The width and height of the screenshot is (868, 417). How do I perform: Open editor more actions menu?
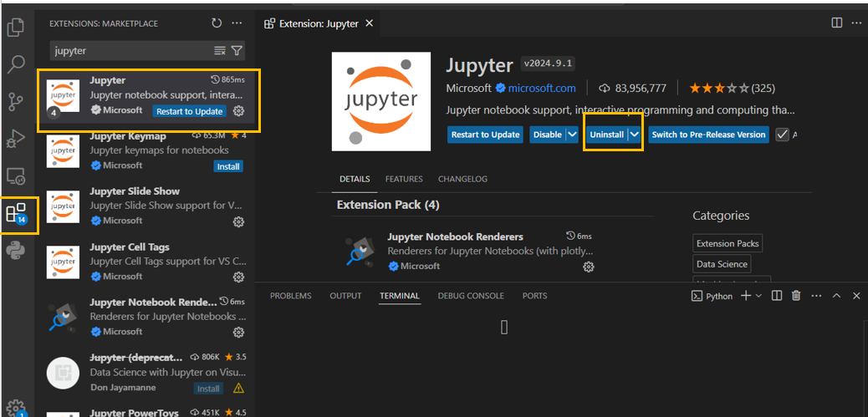[x=857, y=23]
